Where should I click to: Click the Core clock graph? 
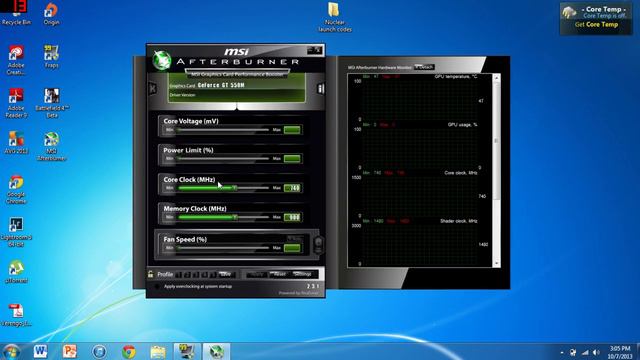point(420,196)
